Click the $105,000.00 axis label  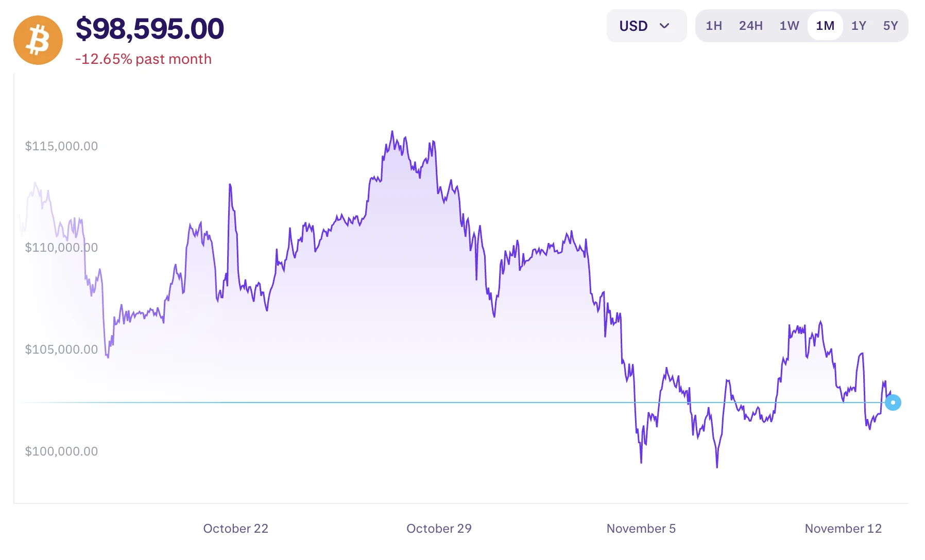point(61,349)
